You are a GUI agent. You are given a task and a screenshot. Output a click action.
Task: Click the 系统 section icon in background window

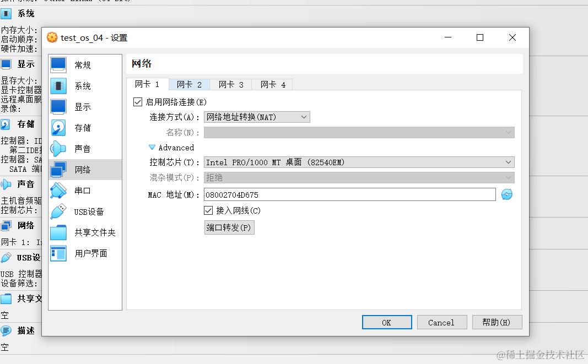click(x=6, y=14)
